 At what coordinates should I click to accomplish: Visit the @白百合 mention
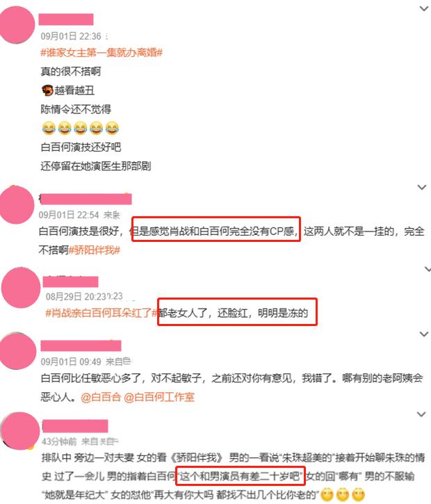[x=101, y=397]
